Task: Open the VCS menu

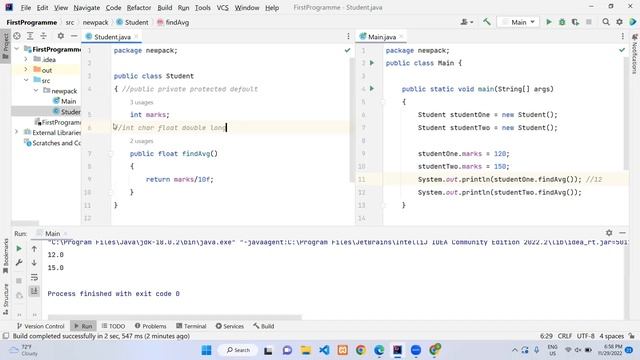Action: (222, 8)
